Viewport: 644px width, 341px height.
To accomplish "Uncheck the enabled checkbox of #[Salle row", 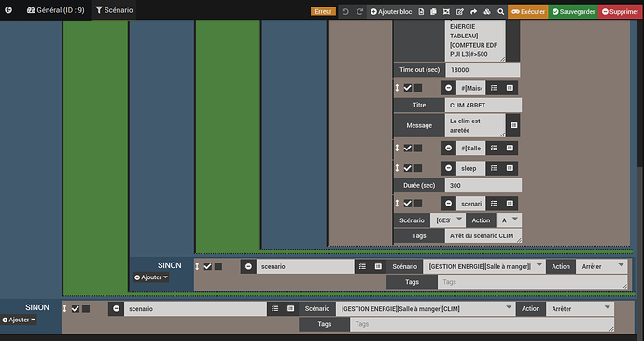I will [408, 149].
